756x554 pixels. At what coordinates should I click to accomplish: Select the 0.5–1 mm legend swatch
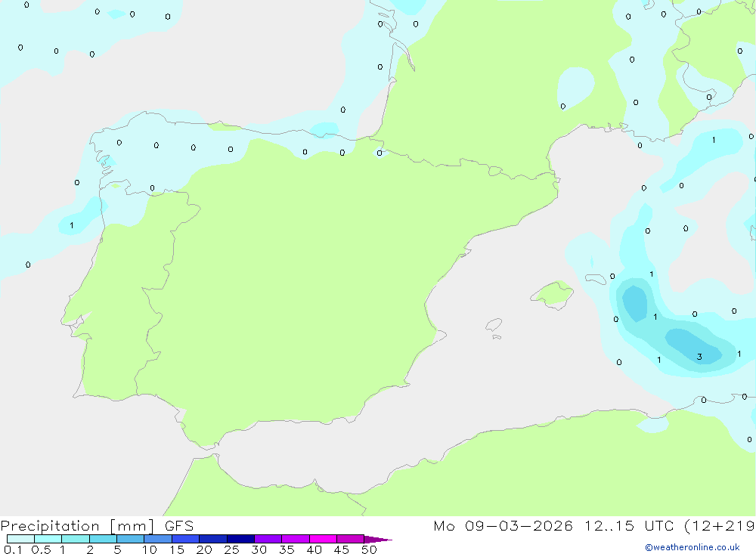coord(48,539)
